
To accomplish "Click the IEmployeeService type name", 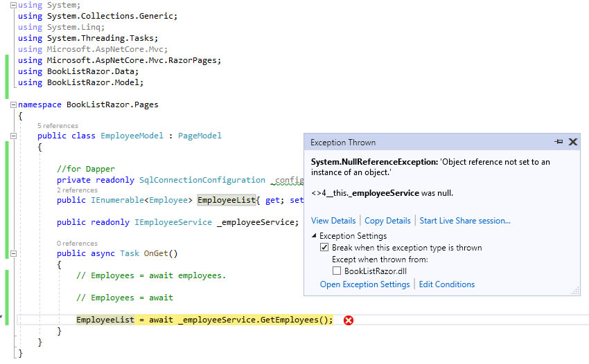I will point(173,223).
